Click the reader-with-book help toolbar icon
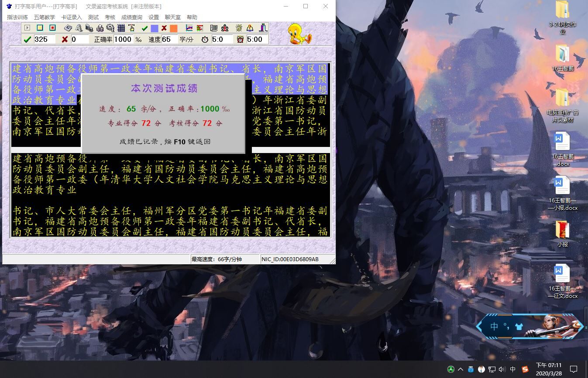This screenshot has width=588, height=378. click(x=250, y=28)
